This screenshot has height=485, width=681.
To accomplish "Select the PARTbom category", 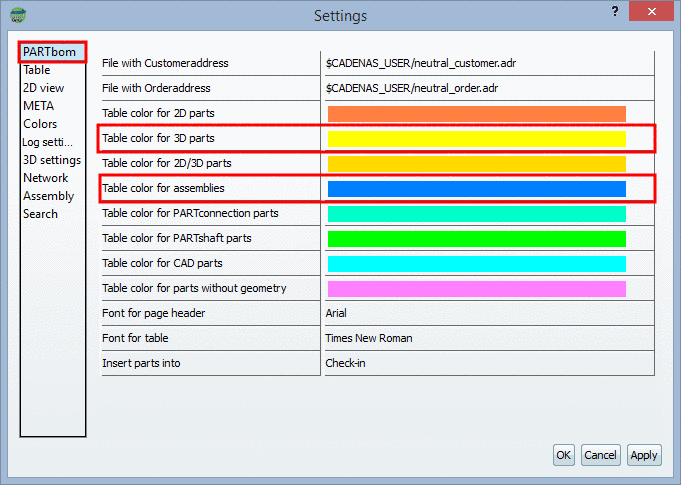I will [50, 51].
